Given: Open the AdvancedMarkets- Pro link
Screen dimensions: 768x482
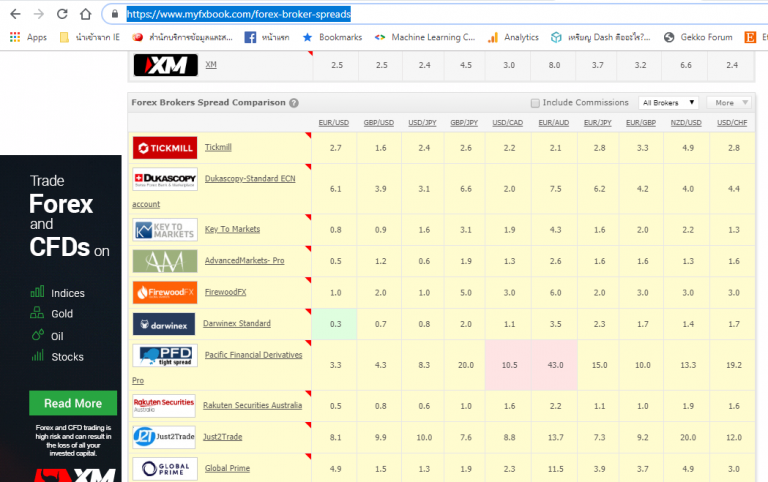Looking at the screenshot, I should (244, 260).
